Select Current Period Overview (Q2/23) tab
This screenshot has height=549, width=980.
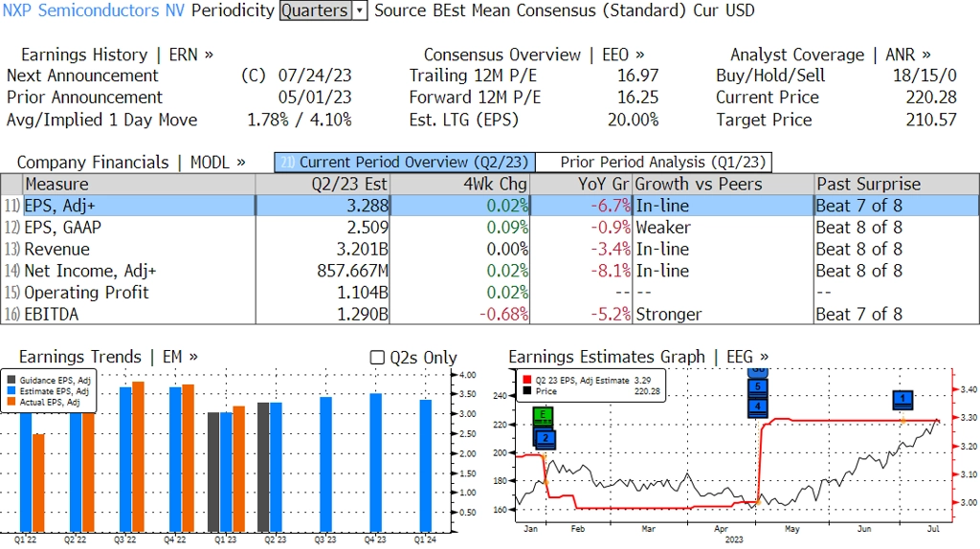coord(405,163)
